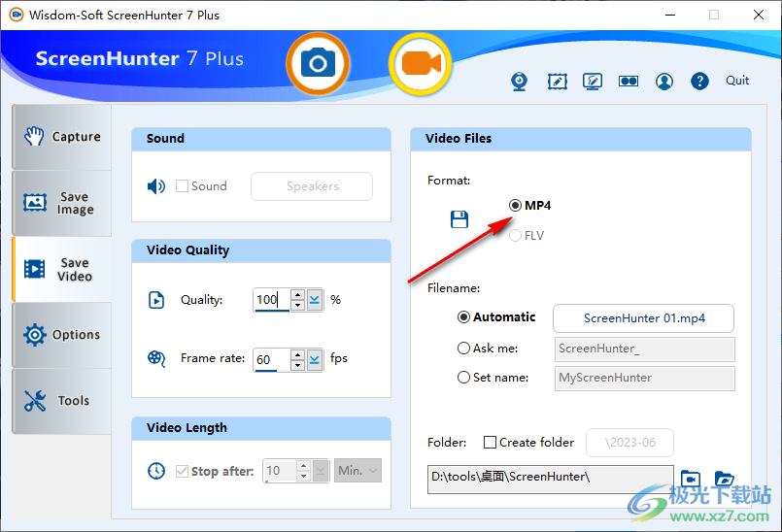Select the MP4 format radio button

[515, 206]
